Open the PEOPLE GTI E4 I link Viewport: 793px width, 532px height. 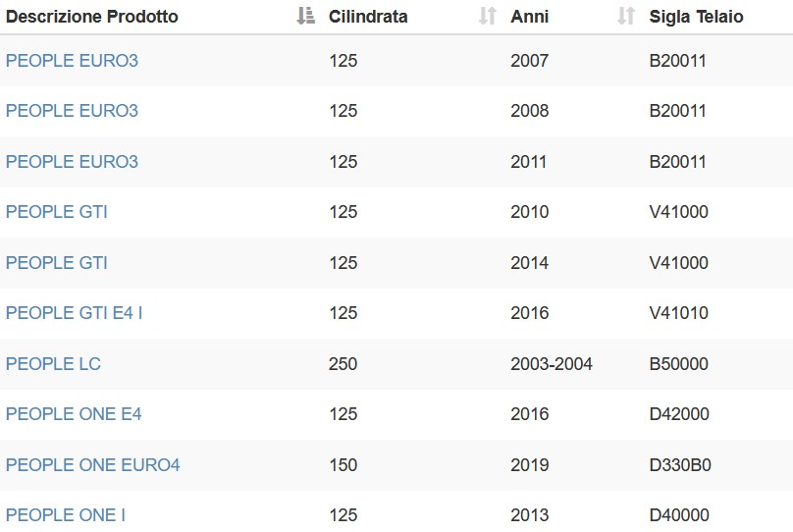point(74,313)
